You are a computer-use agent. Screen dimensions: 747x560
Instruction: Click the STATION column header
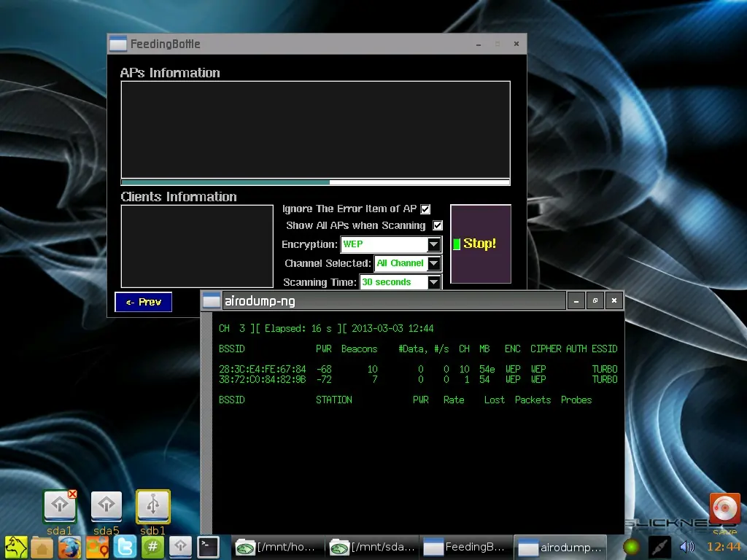(334, 400)
